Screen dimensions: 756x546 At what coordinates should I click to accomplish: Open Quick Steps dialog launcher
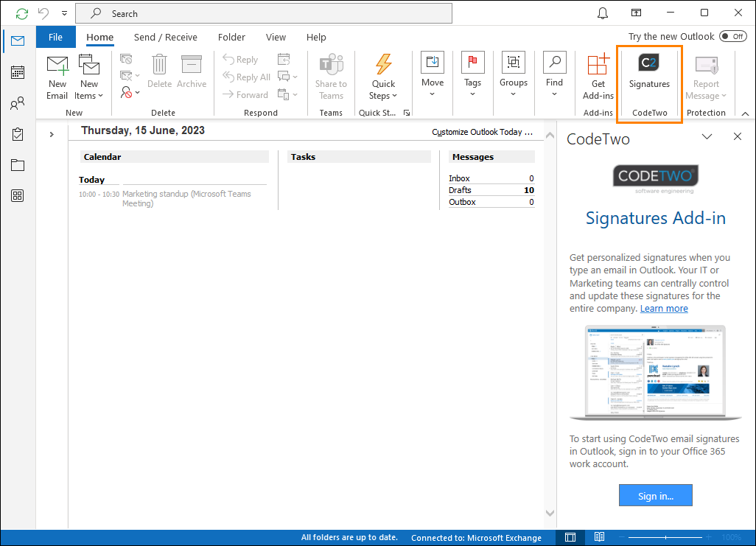coord(407,113)
